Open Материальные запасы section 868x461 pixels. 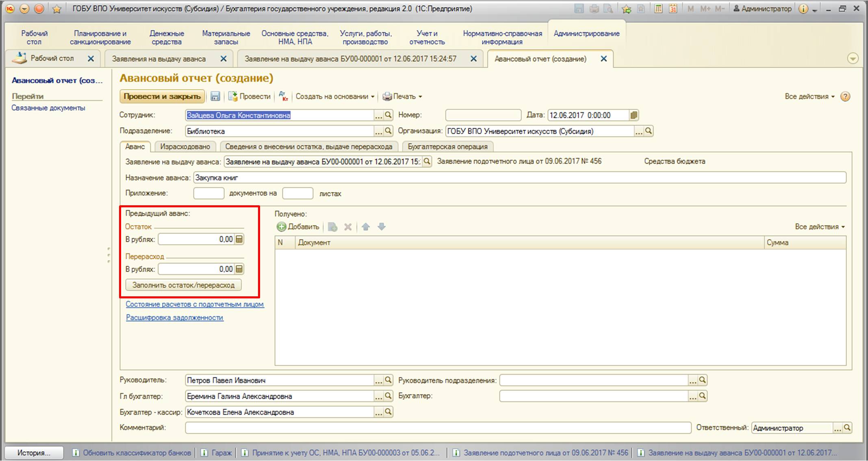point(226,37)
